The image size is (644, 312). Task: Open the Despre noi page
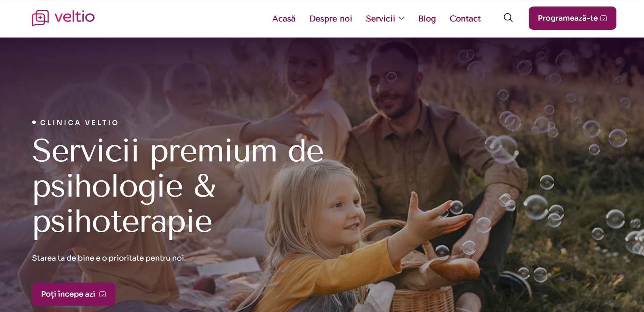tap(331, 18)
